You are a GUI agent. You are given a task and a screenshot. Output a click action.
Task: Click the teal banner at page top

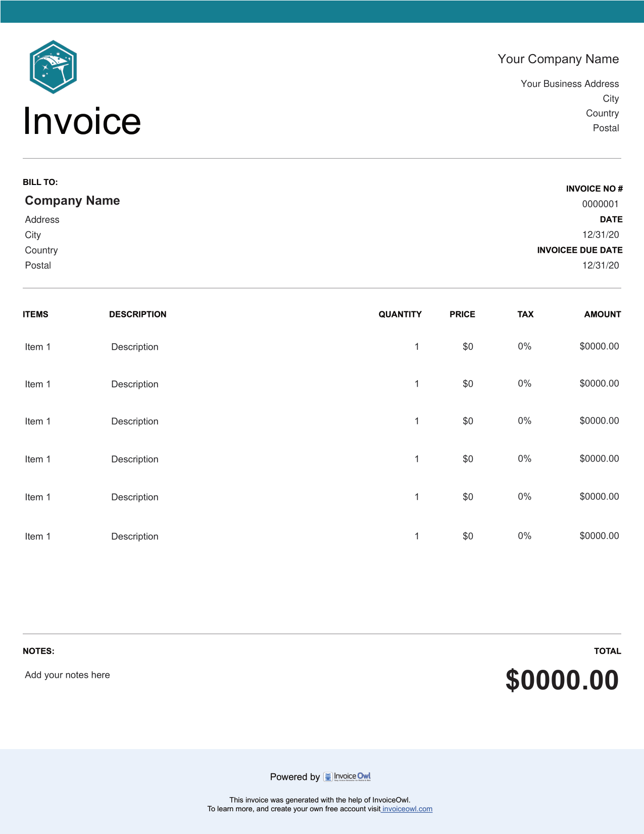tap(322, 12)
